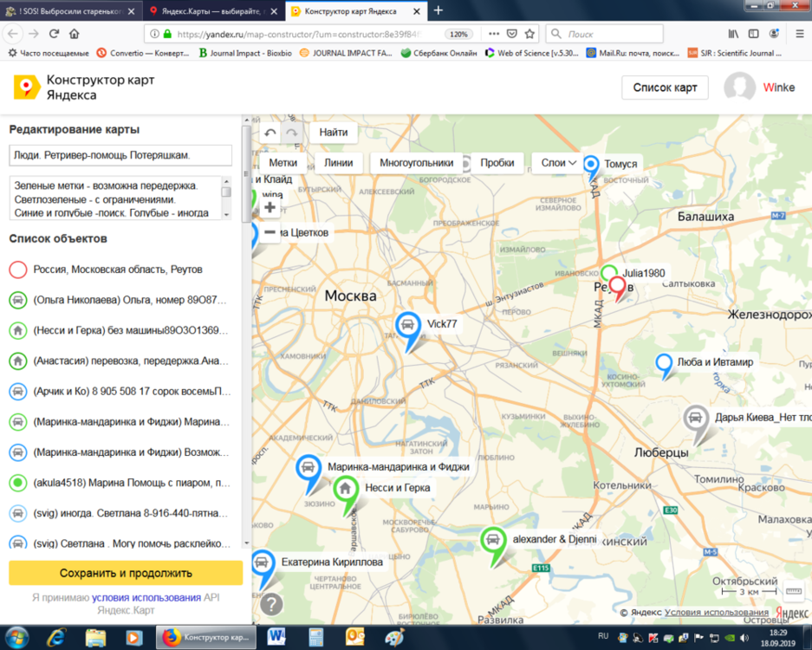Click the gray Дарья Киева car marker
Image resolution: width=812 pixels, height=650 pixels.
(x=696, y=419)
